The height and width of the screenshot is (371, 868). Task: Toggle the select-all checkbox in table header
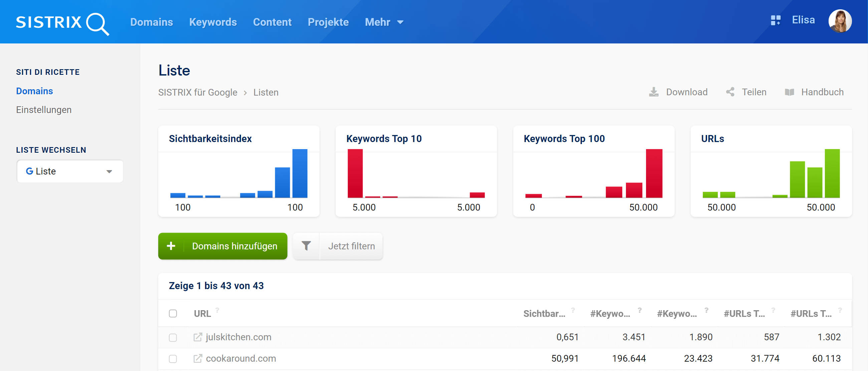pos(173,314)
